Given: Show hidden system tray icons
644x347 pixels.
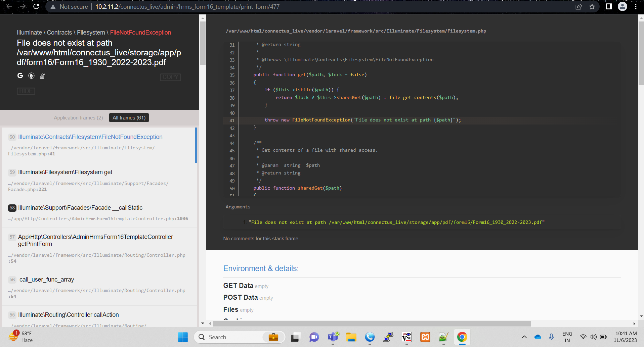Looking at the screenshot, I should [x=524, y=337].
